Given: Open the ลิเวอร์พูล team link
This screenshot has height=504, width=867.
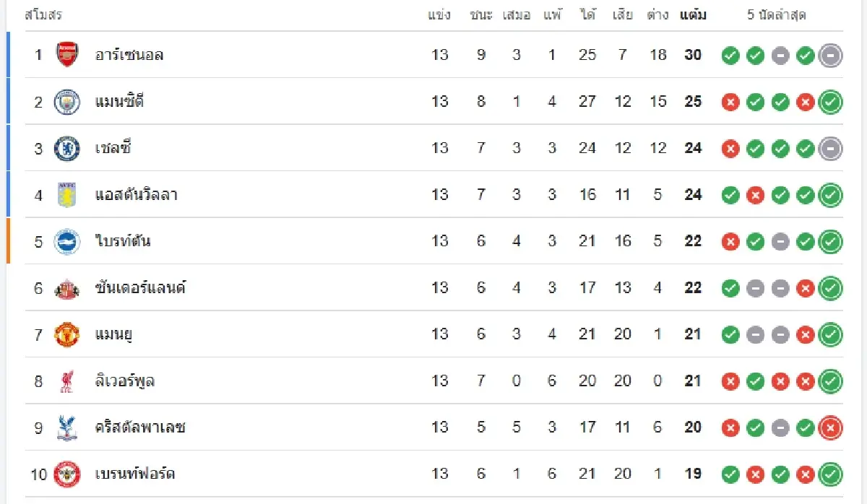Looking at the screenshot, I should 125,381.
